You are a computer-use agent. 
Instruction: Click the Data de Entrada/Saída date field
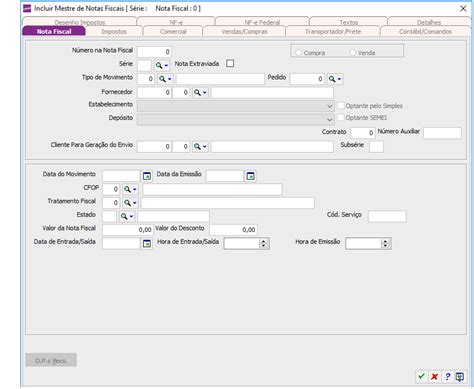tap(121, 244)
